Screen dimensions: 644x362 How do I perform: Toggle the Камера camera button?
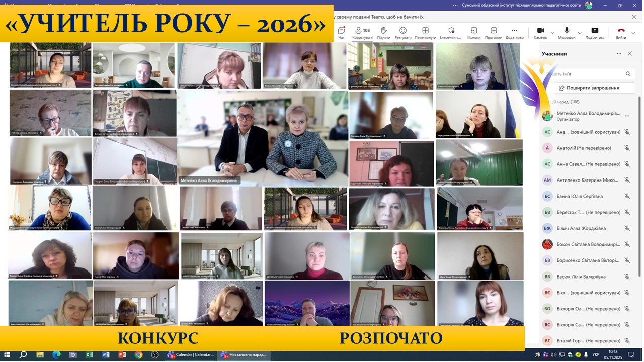coord(540,33)
